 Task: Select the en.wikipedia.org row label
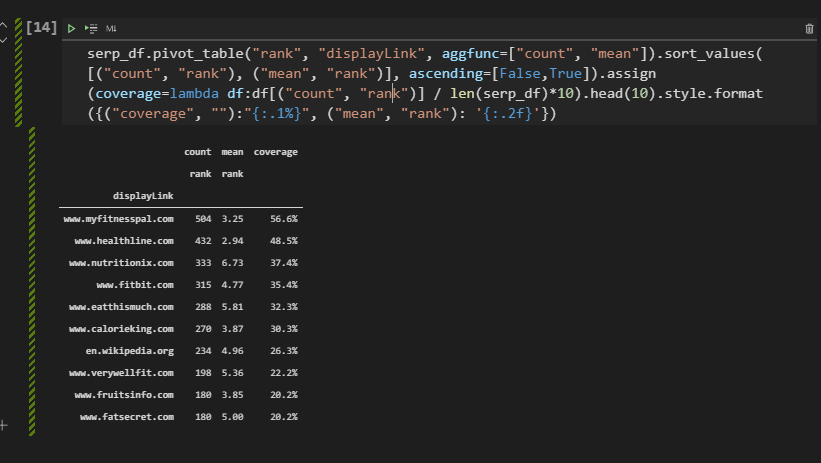[129, 351]
